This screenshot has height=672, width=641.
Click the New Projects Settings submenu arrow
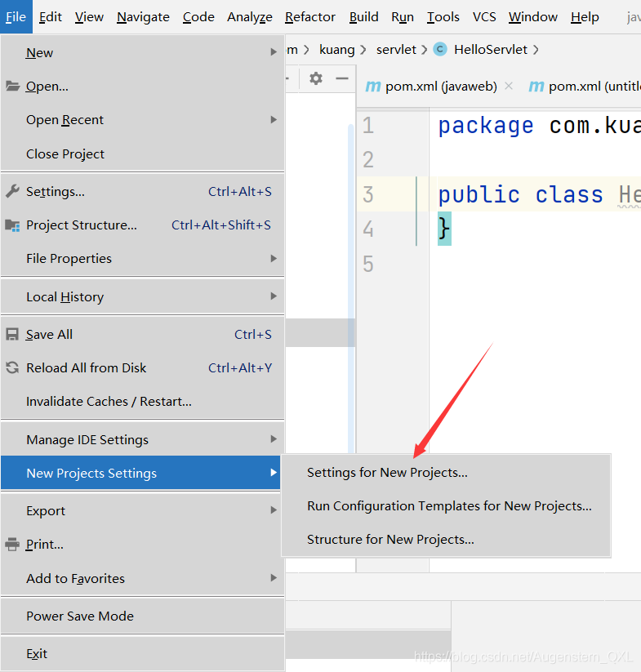tap(274, 472)
